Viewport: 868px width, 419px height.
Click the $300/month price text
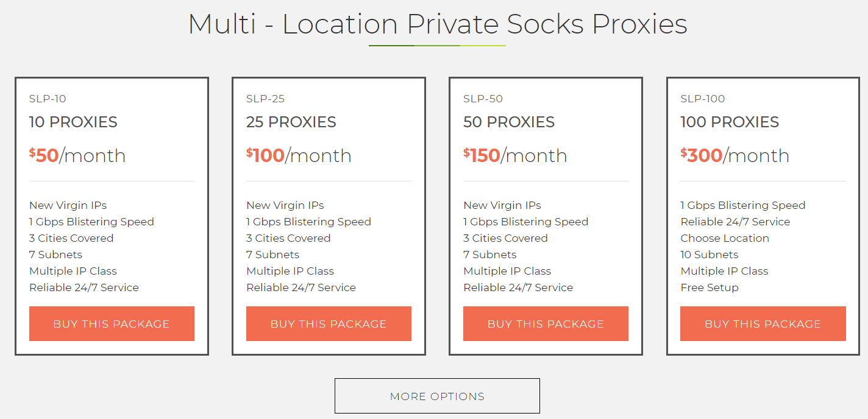tap(733, 155)
